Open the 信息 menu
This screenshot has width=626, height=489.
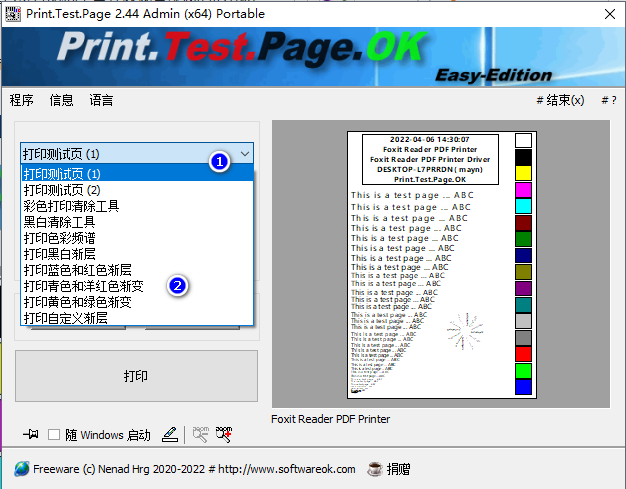(61, 100)
